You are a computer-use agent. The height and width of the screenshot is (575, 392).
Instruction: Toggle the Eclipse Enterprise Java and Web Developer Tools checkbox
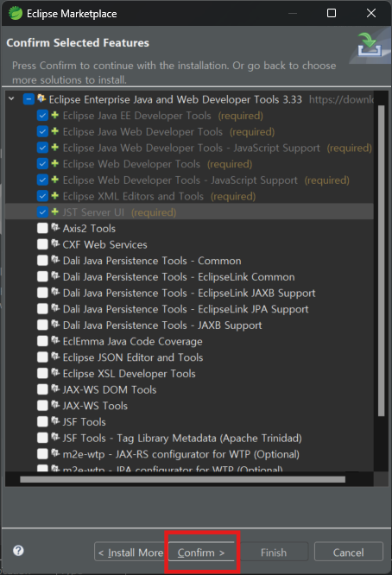[28, 99]
